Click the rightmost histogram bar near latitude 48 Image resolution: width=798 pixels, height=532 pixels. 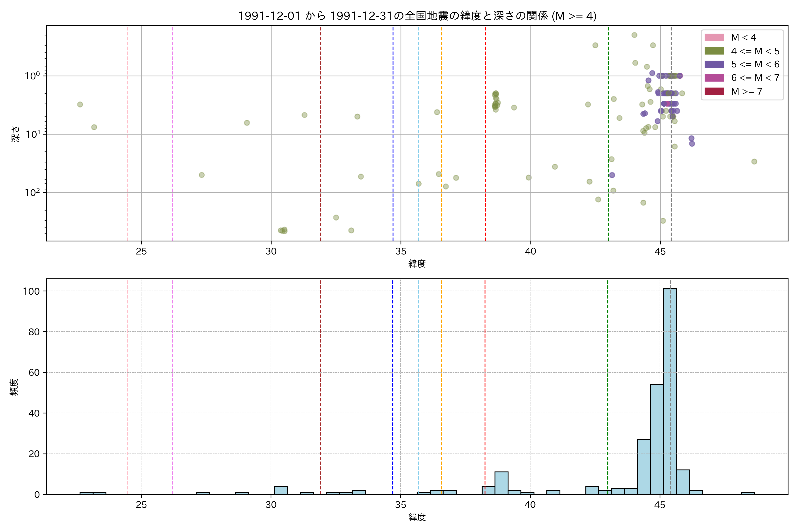pos(747,493)
